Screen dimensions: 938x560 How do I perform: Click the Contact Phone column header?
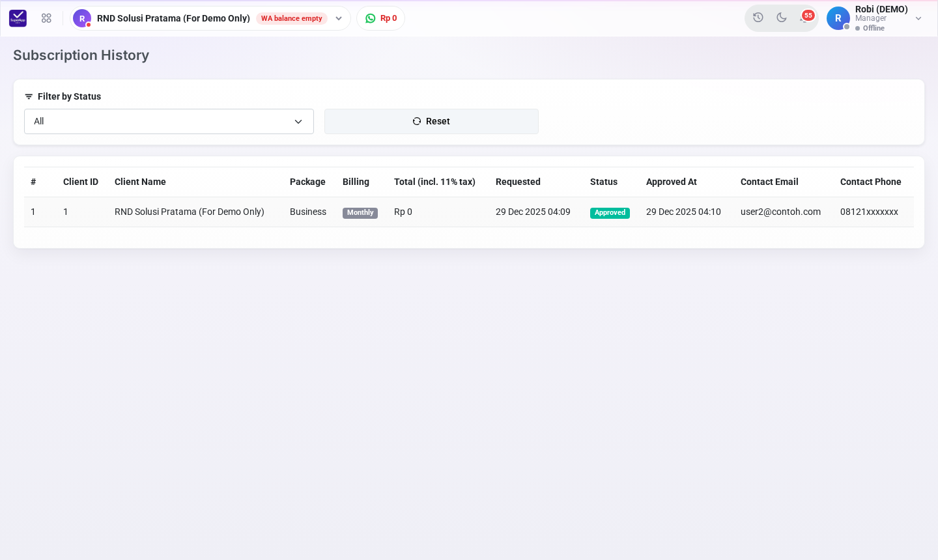871,182
